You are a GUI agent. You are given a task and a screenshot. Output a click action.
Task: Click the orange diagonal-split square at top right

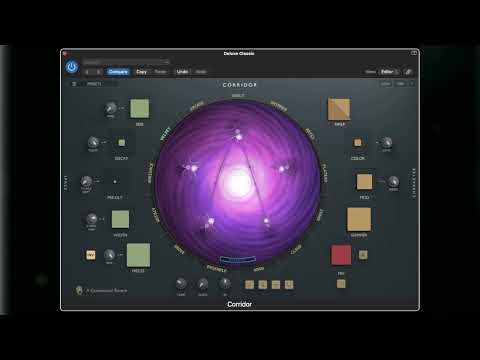click(339, 109)
